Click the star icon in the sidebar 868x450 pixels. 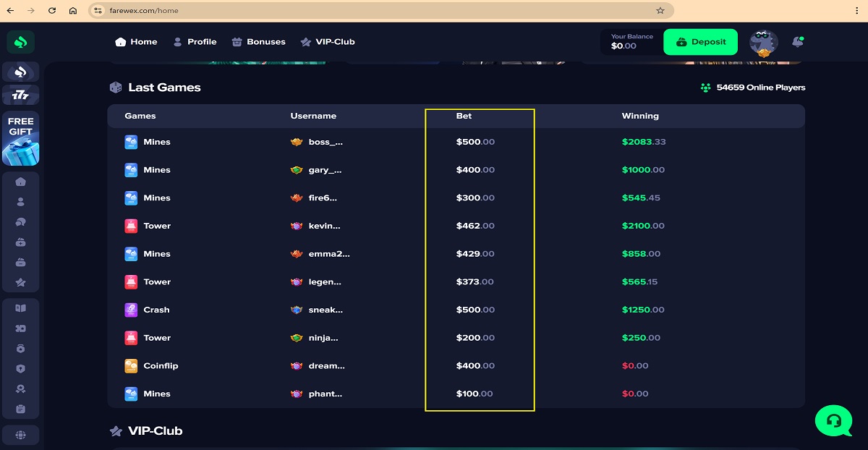coord(21,282)
